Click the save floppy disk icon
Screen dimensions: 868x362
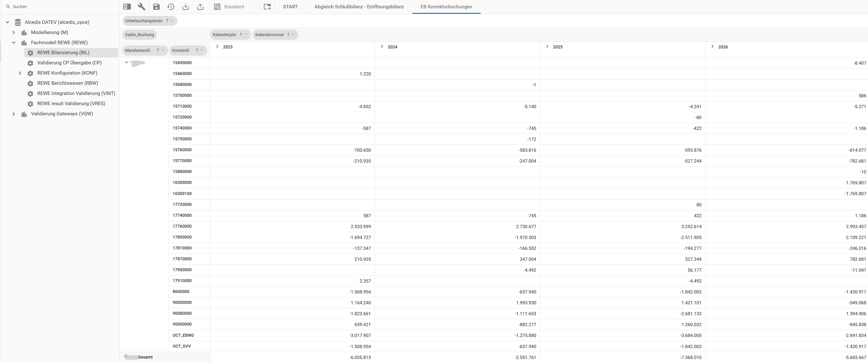pos(156,7)
